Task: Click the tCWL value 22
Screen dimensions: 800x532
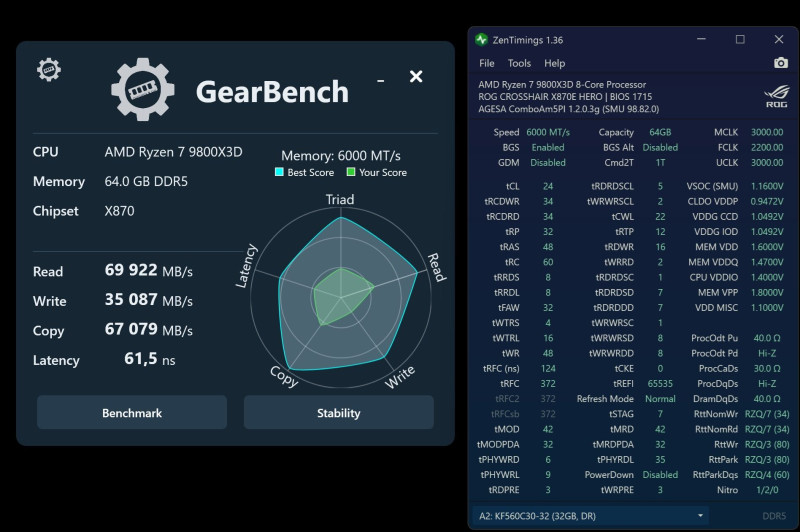Action: [x=660, y=217]
